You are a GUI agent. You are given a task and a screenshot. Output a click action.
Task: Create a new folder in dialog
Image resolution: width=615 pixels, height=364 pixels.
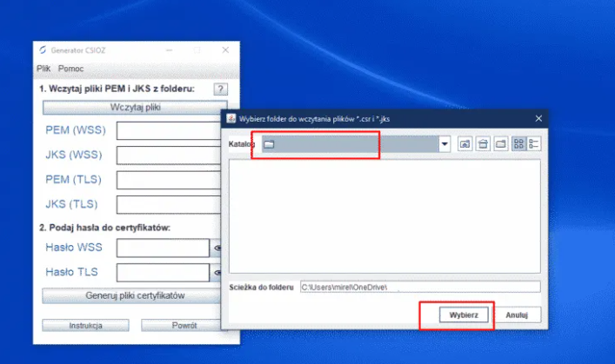pos(500,144)
